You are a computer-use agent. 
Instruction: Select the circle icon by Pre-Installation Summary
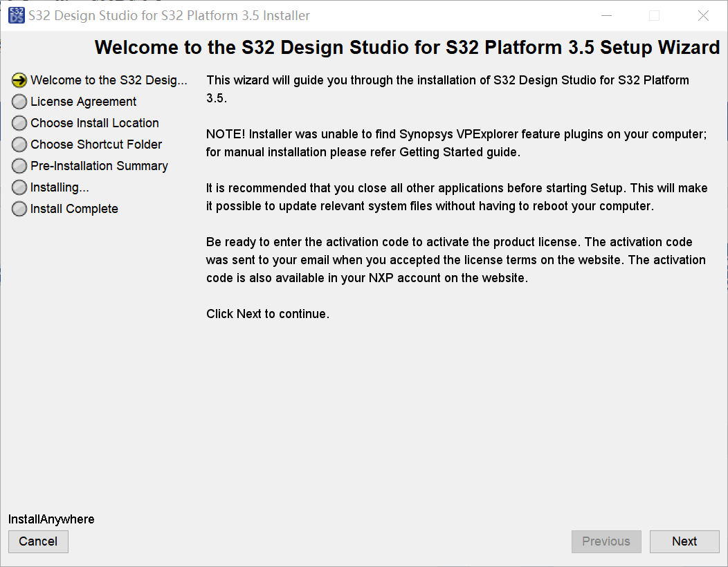19,166
